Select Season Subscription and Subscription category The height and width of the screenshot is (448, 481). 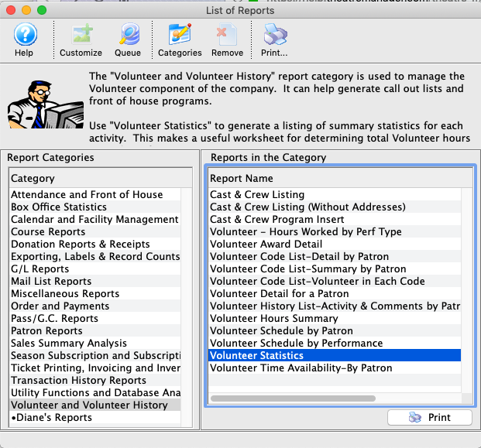(x=95, y=355)
